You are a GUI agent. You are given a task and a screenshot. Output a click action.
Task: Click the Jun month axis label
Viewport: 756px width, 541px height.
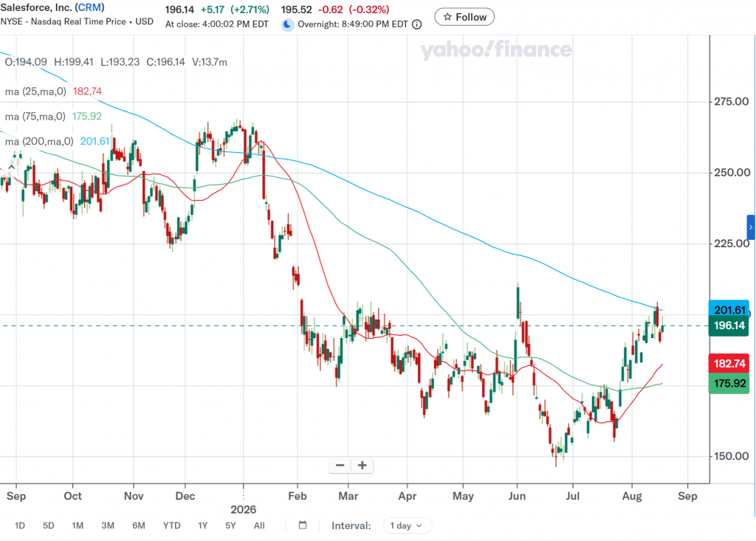pyautogui.click(x=517, y=496)
